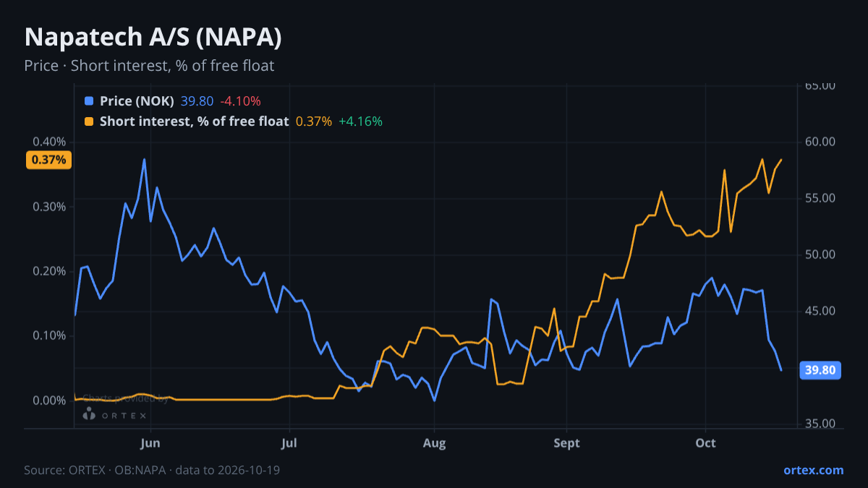Click the 'Oct' x-axis label

pos(705,443)
